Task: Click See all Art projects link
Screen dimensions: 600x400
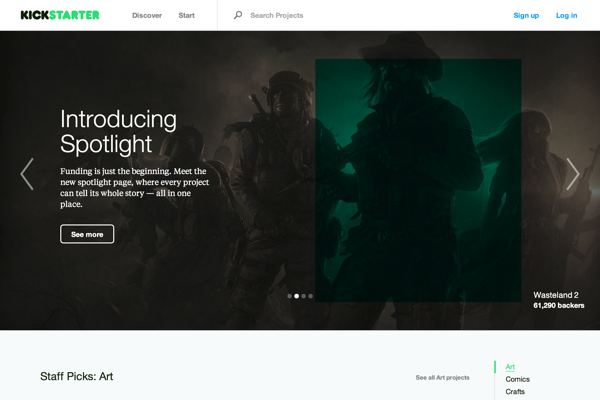Action: pos(442,377)
